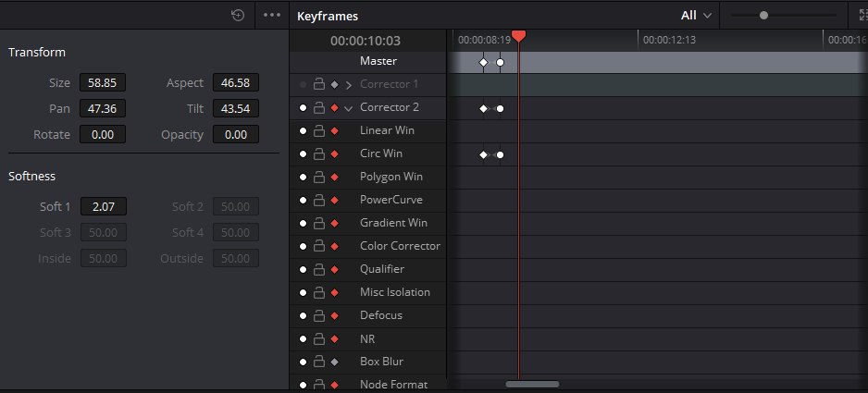This screenshot has width=868, height=393.
Task: Collapse the Corrector 2 track
Action: tap(348, 107)
